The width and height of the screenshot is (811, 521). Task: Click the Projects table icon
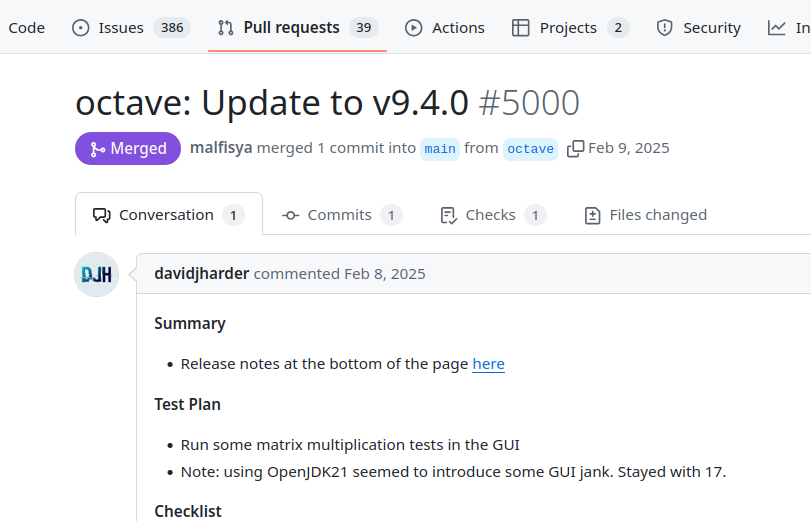520,28
